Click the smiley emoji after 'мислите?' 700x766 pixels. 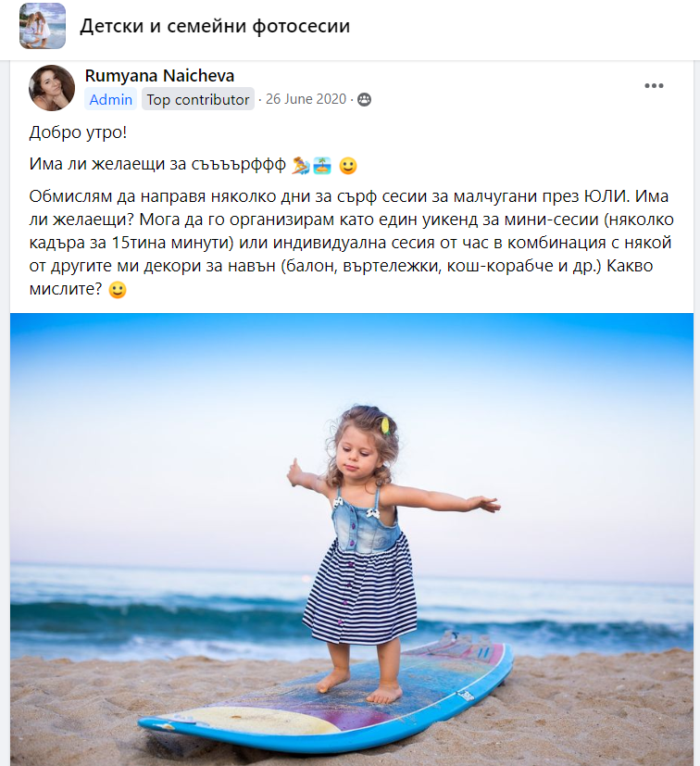(118, 290)
